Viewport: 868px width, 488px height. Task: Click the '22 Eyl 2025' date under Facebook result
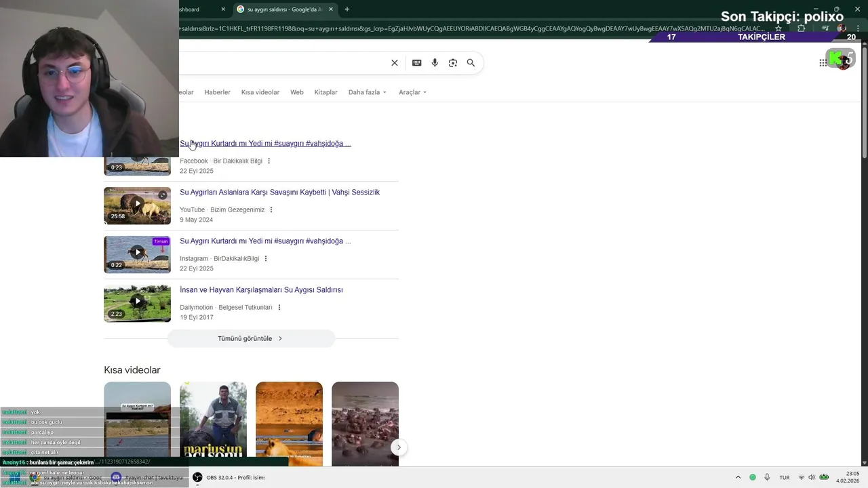tap(197, 171)
